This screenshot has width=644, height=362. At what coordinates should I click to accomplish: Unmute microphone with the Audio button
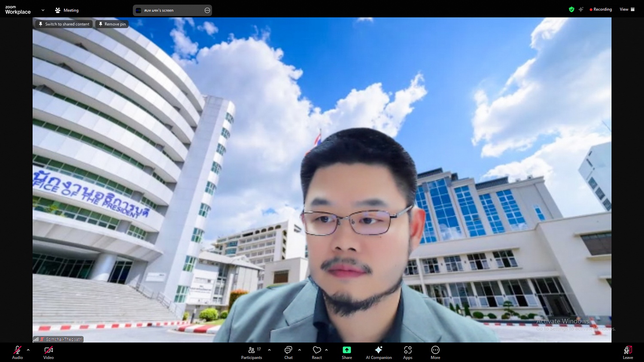pos(17,352)
